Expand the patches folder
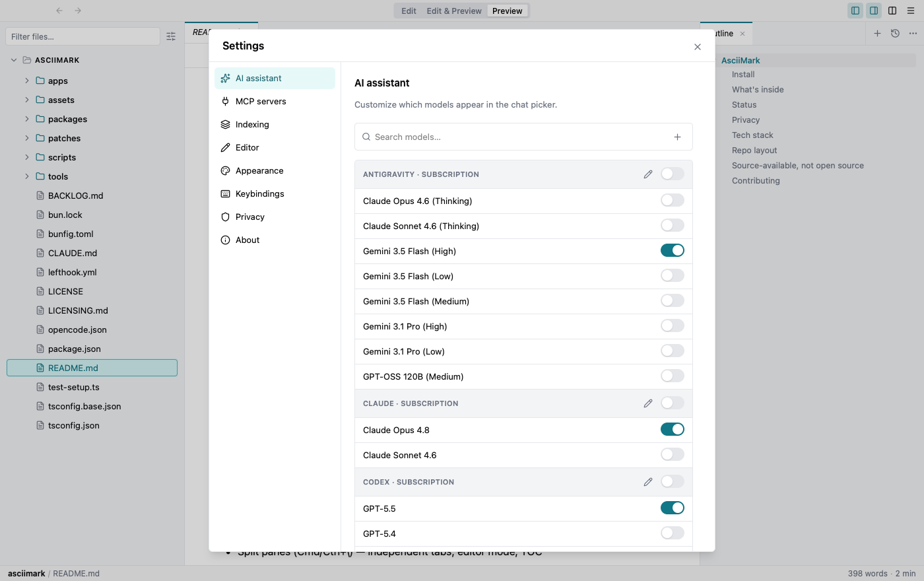 click(x=27, y=138)
